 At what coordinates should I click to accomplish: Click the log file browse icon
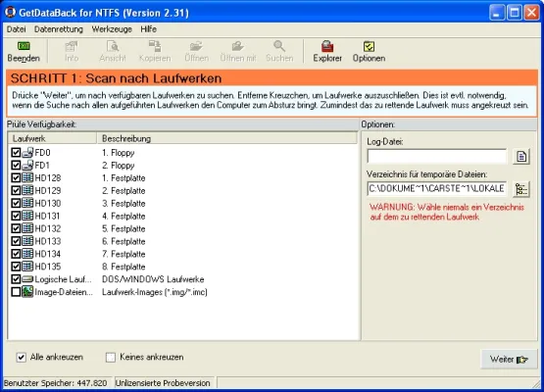[x=521, y=157]
